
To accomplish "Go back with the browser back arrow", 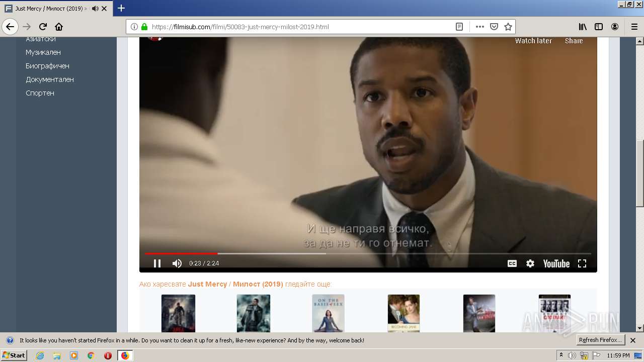I will click(x=10, y=27).
